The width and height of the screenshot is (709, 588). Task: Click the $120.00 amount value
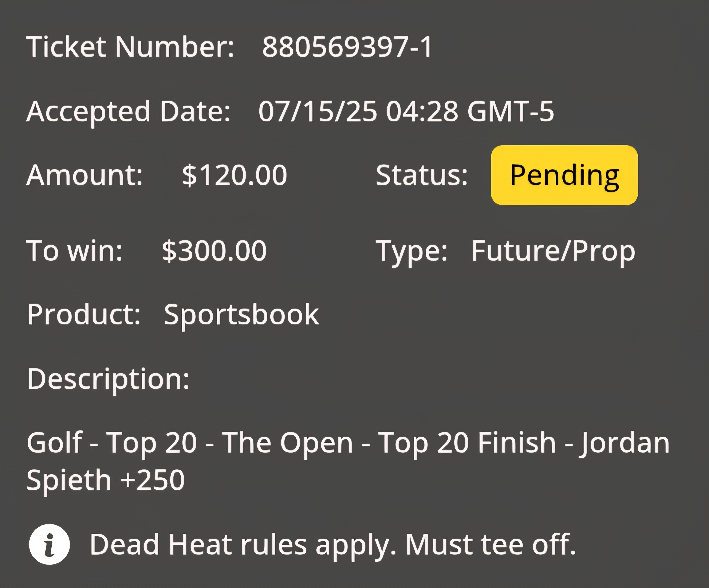tap(235, 175)
